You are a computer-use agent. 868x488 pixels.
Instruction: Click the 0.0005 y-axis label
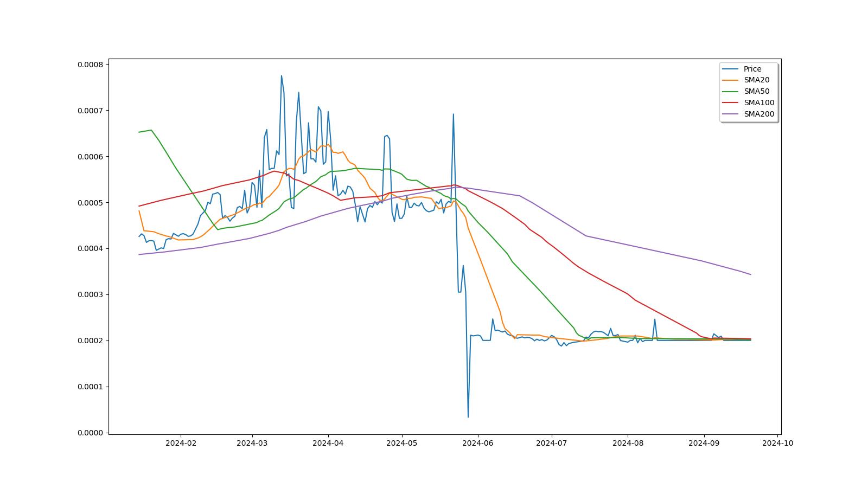pos(90,203)
